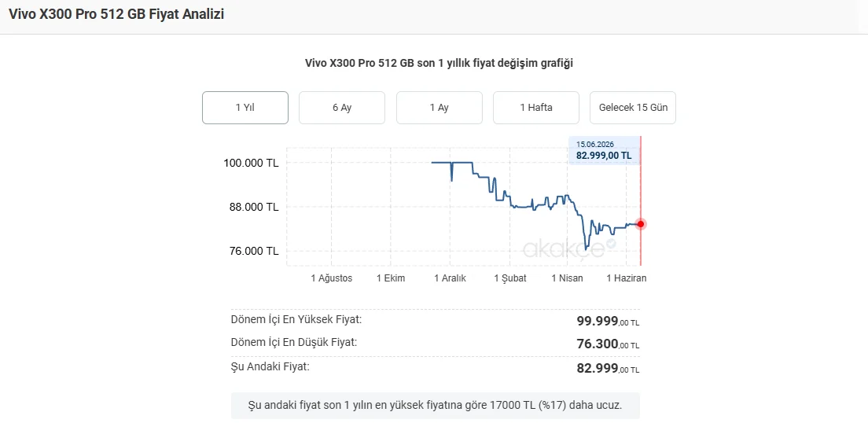Show the 1 Ay price range

pyautogui.click(x=439, y=108)
